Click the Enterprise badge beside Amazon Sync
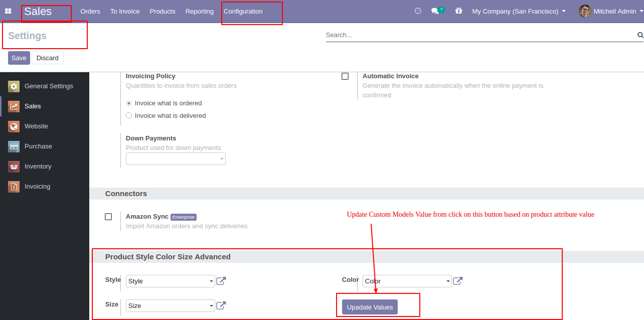The height and width of the screenshot is (320, 644). (184, 217)
